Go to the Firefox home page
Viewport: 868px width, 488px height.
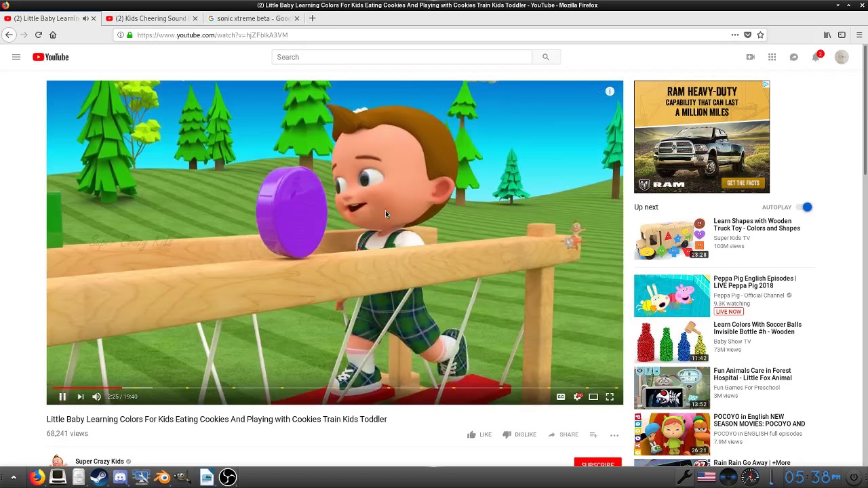pos(53,35)
